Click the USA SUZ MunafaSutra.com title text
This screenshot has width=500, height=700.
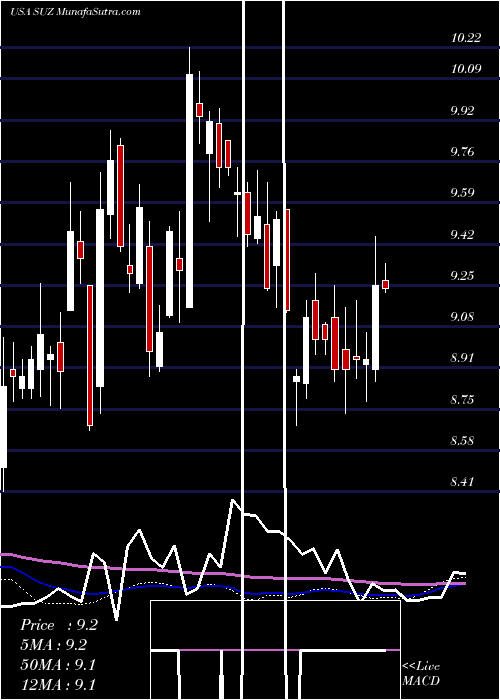point(75,12)
